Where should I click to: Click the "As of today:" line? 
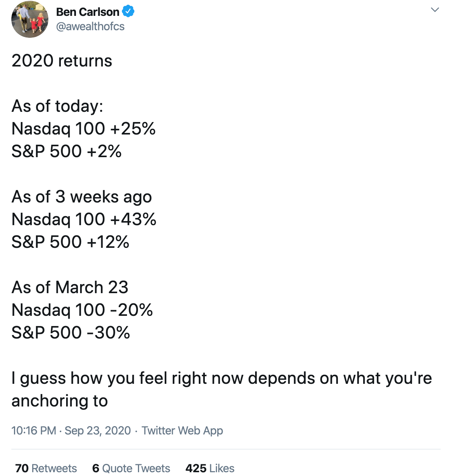[x=57, y=106]
